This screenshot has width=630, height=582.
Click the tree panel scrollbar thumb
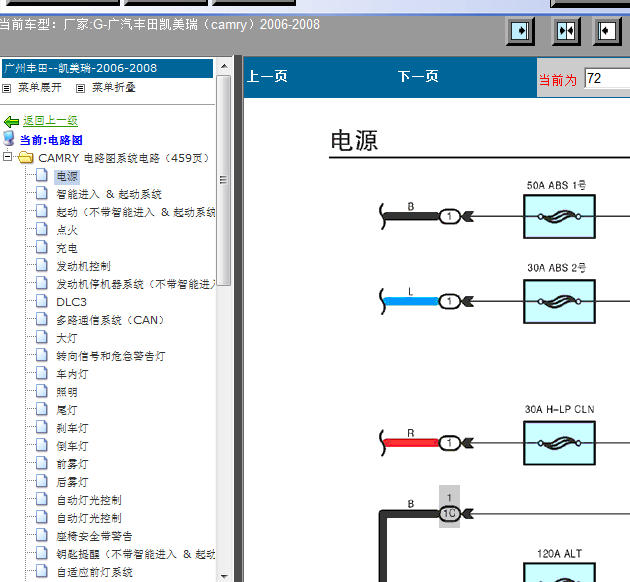point(224,180)
